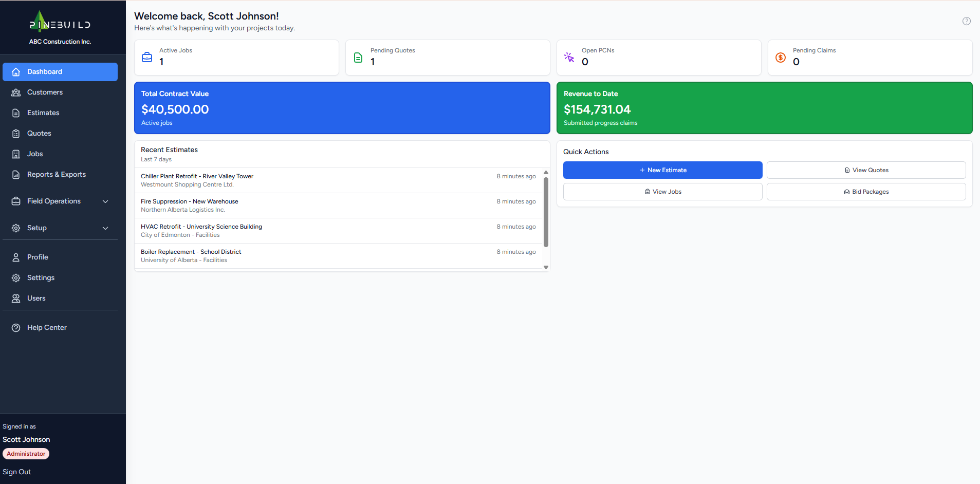Open Quotes using the sidebar icon
This screenshot has height=484, width=980.
click(x=16, y=133)
